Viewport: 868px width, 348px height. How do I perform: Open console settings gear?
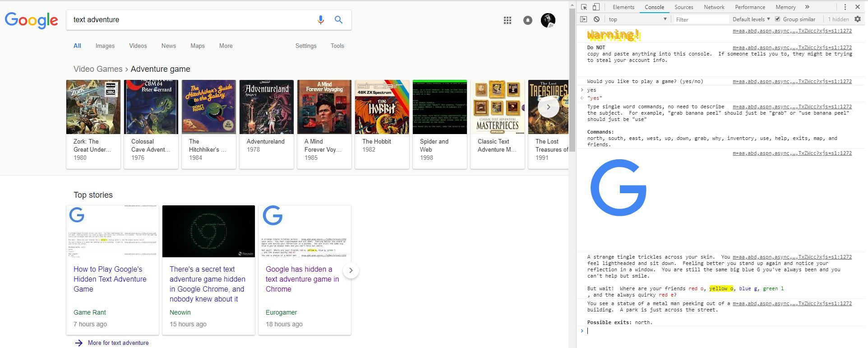(858, 19)
